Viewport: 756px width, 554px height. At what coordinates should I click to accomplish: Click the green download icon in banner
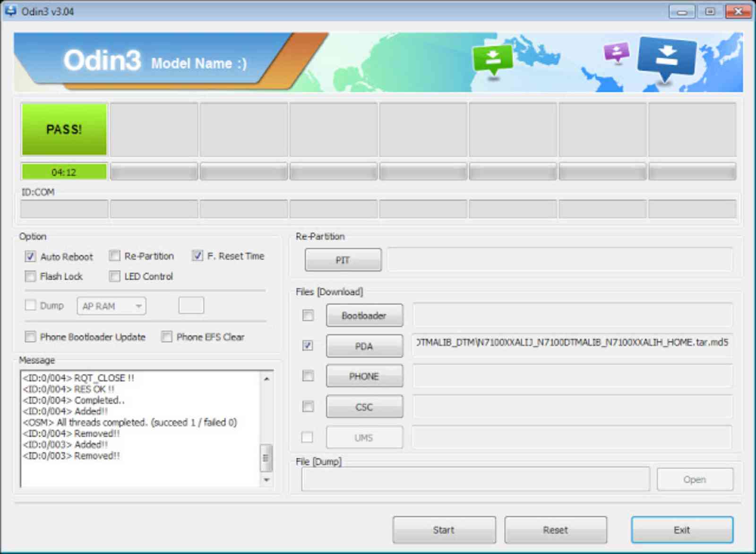(493, 60)
